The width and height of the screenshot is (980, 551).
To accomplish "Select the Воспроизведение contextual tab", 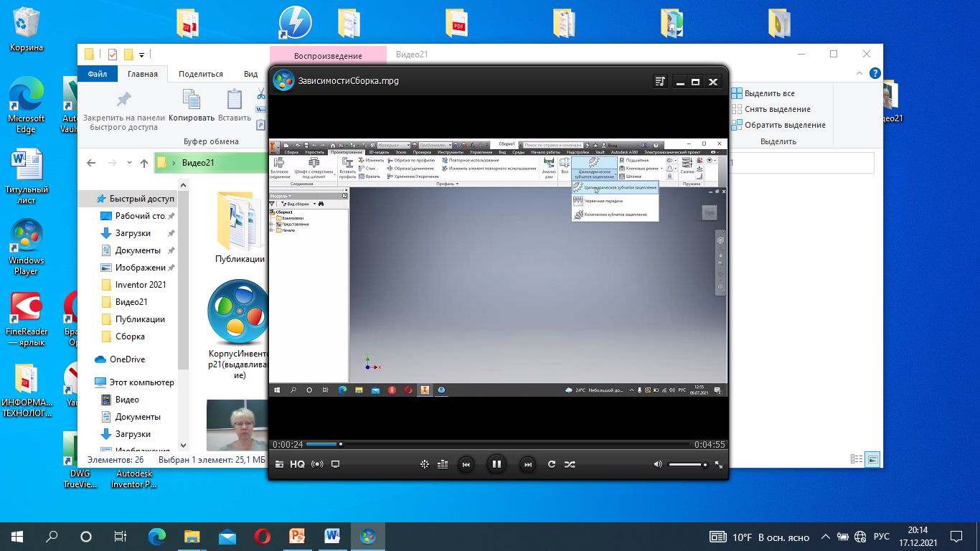I will point(328,56).
